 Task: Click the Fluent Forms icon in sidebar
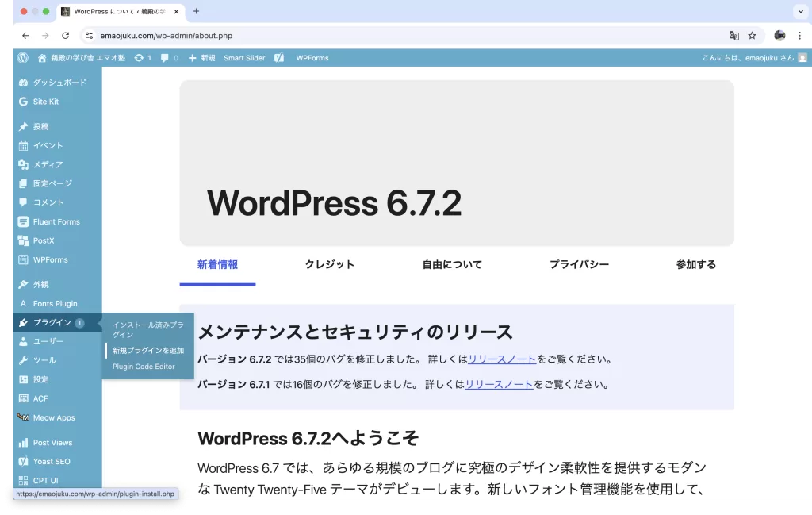(23, 221)
